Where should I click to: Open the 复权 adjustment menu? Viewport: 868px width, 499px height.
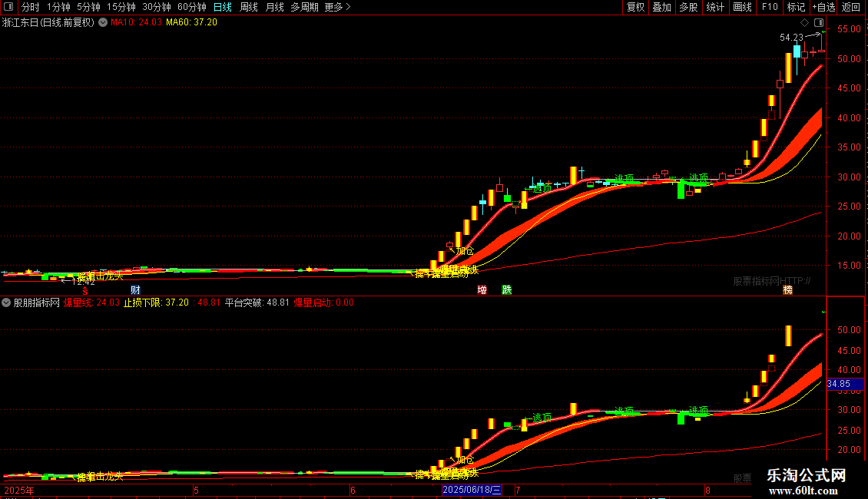635,7
